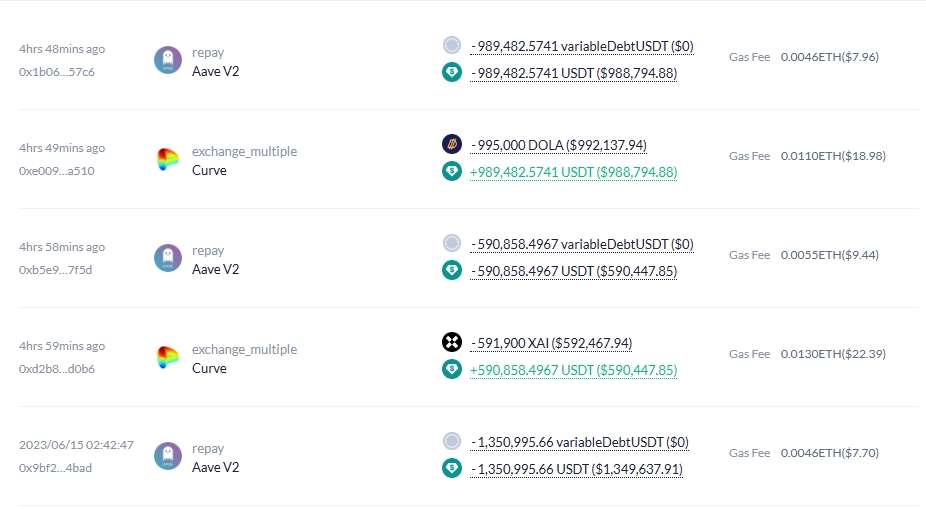
Task: Open transaction hash 0xb5e9...7f5d
Action: click(x=56, y=270)
